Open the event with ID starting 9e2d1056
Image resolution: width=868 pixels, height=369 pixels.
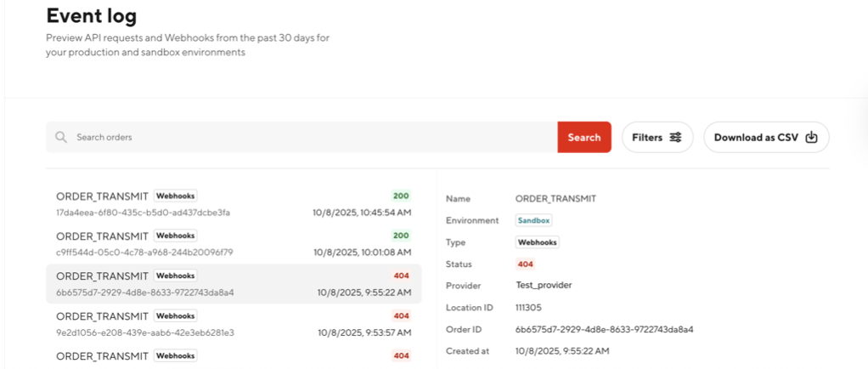click(x=234, y=324)
